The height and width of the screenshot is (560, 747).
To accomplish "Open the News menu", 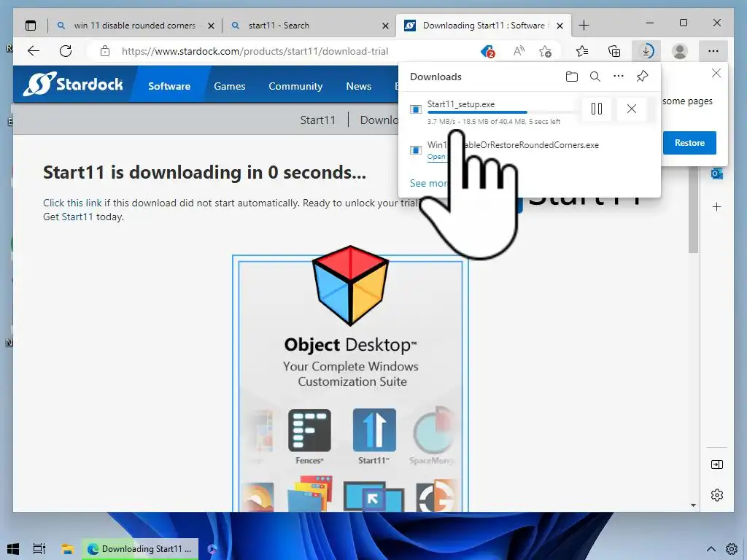I will (x=359, y=86).
